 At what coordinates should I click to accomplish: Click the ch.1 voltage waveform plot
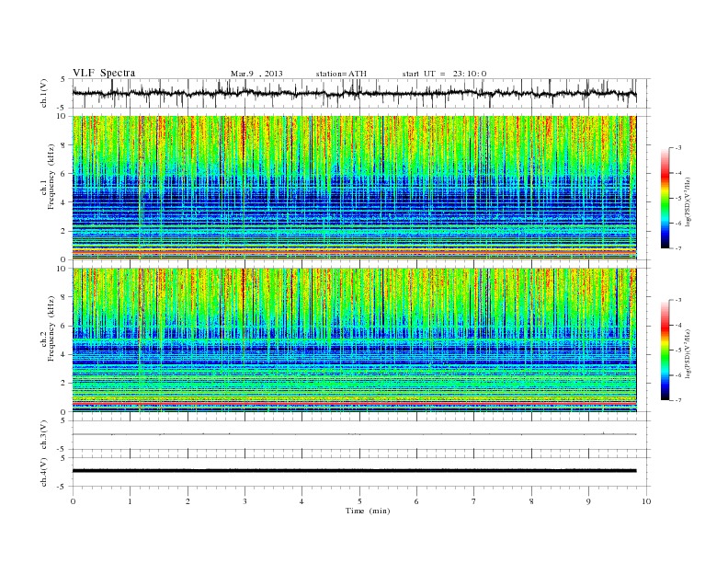point(361,93)
